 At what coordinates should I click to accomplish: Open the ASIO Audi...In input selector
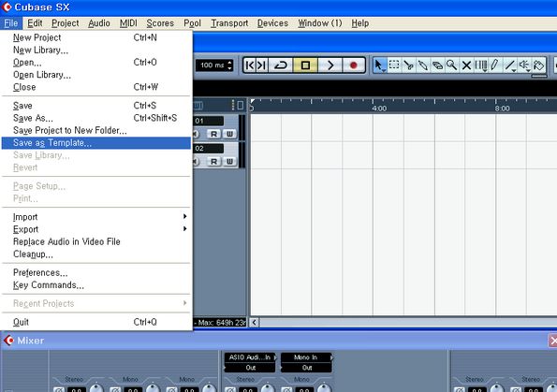250,357
